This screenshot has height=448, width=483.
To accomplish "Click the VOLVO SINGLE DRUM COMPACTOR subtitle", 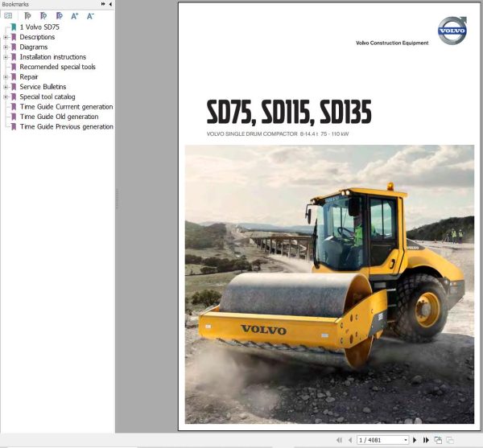I will (x=278, y=134).
